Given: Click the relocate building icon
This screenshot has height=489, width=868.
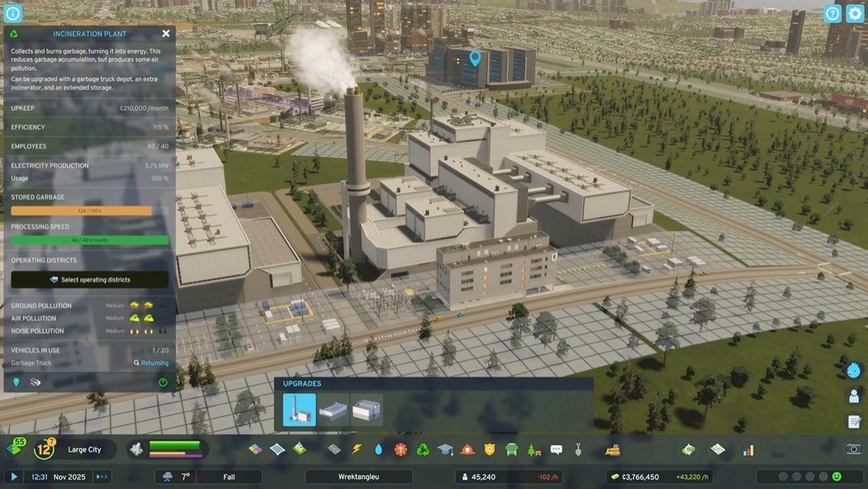Looking at the screenshot, I should 35,382.
